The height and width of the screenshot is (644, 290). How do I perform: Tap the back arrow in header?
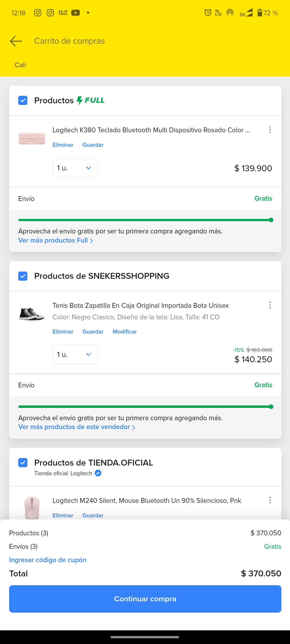click(x=16, y=41)
